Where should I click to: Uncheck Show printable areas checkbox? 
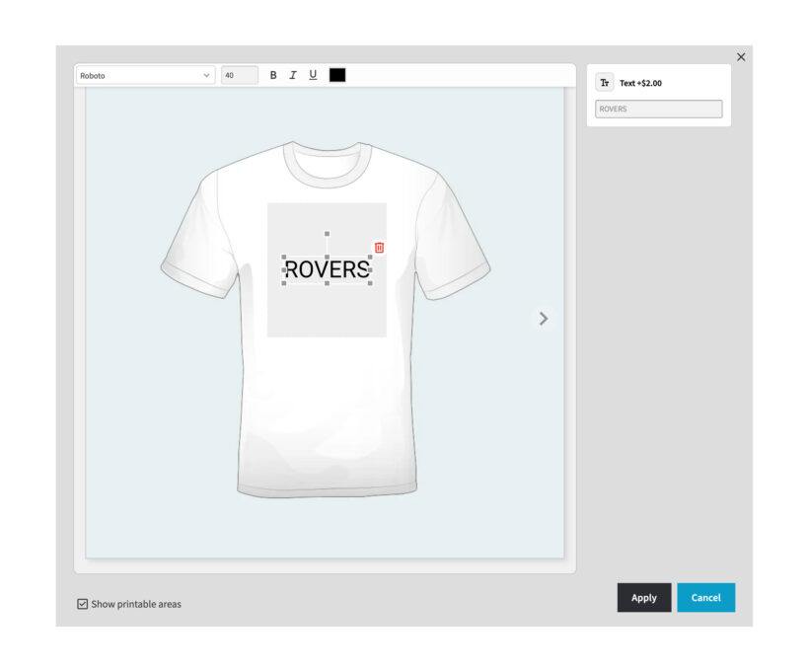coord(83,604)
